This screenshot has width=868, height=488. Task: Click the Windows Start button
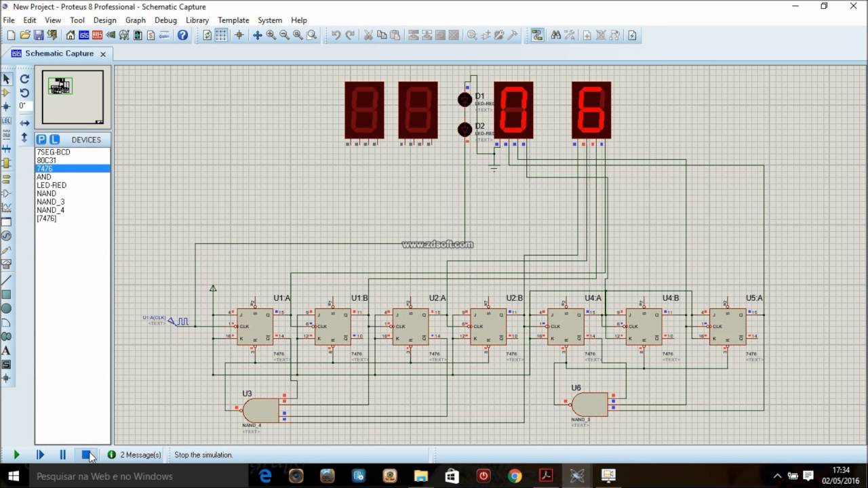(x=14, y=476)
